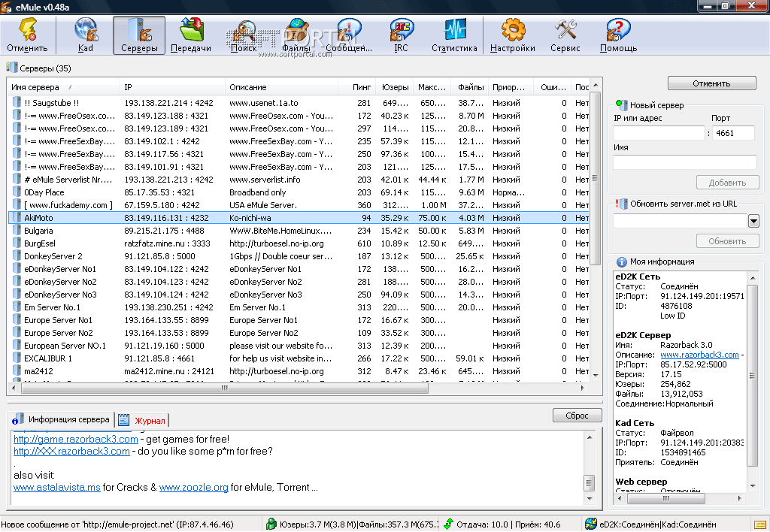The image size is (770, 532).
Task: Open the Настройки settings toolbar button
Action: (x=513, y=35)
